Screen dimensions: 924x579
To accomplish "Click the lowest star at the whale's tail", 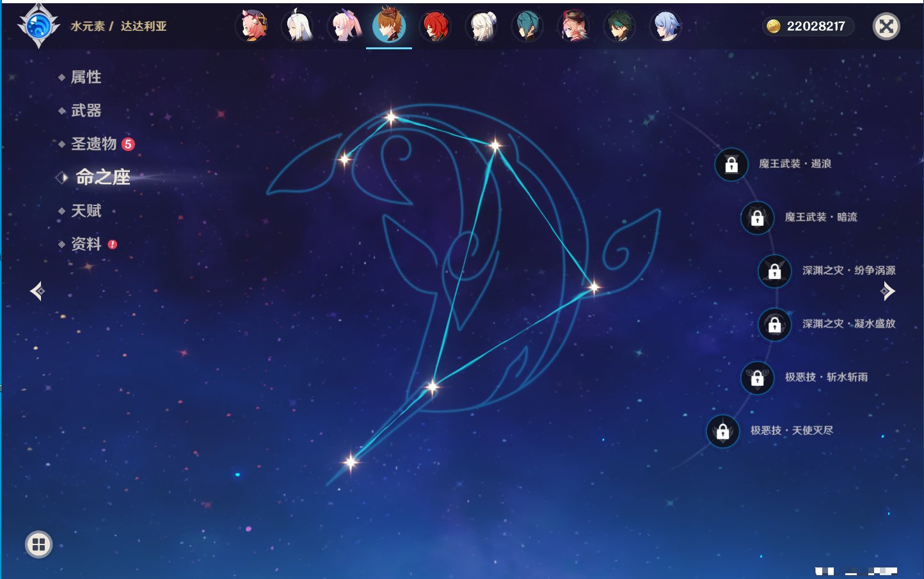I will click(351, 461).
